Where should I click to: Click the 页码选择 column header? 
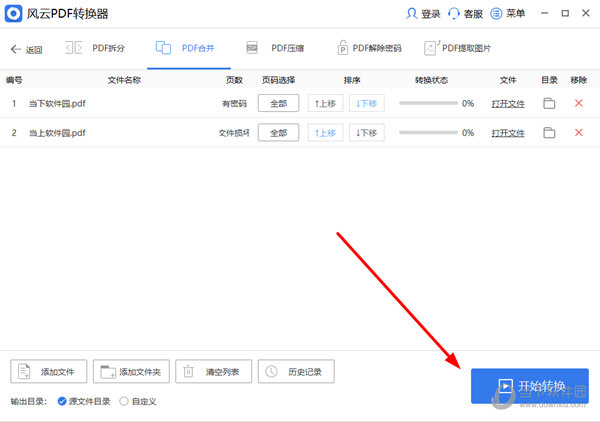pyautogui.click(x=278, y=80)
